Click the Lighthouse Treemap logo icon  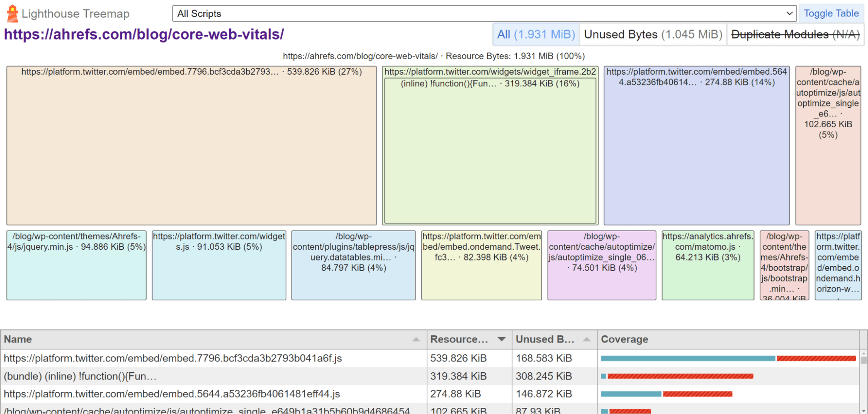[x=12, y=13]
